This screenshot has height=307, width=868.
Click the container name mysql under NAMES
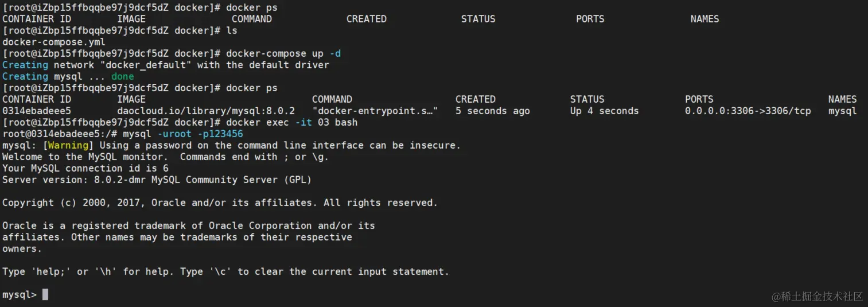(x=842, y=111)
